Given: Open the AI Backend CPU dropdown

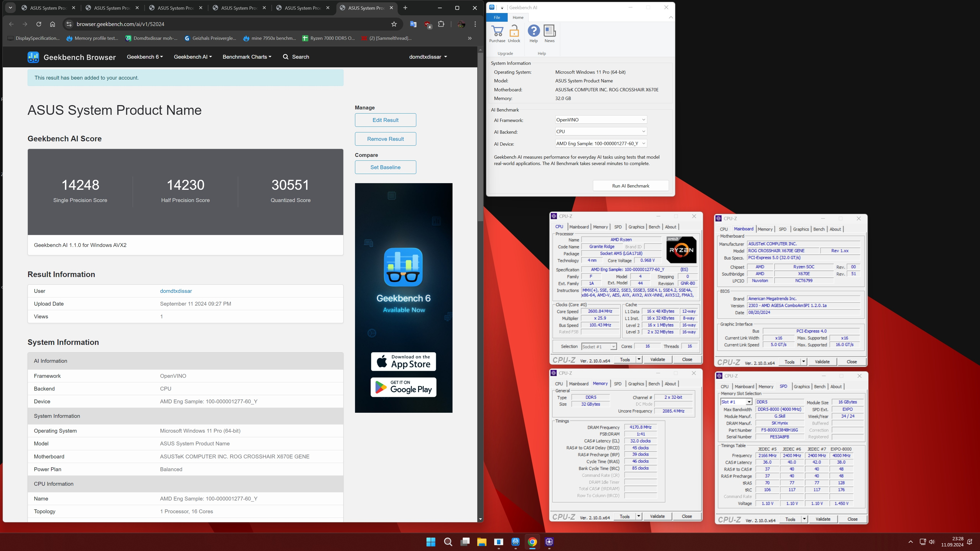Looking at the screenshot, I should point(601,132).
